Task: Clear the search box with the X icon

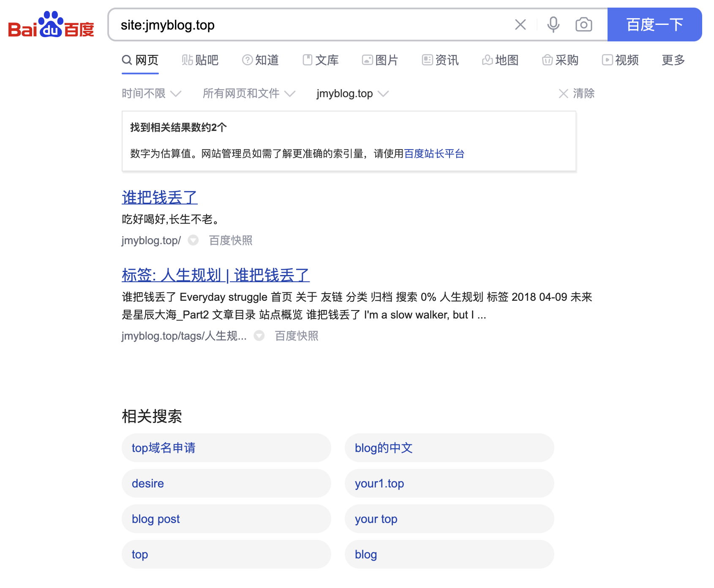Action: tap(521, 24)
